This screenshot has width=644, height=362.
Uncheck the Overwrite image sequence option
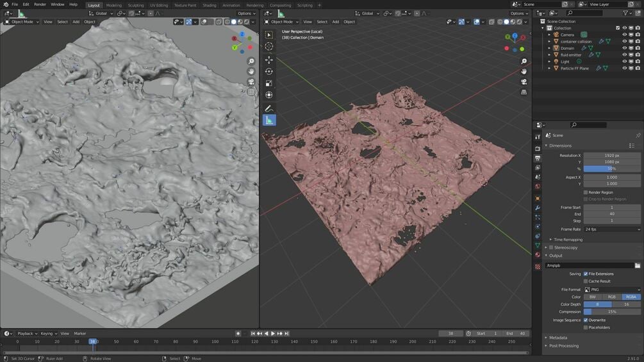(586, 320)
